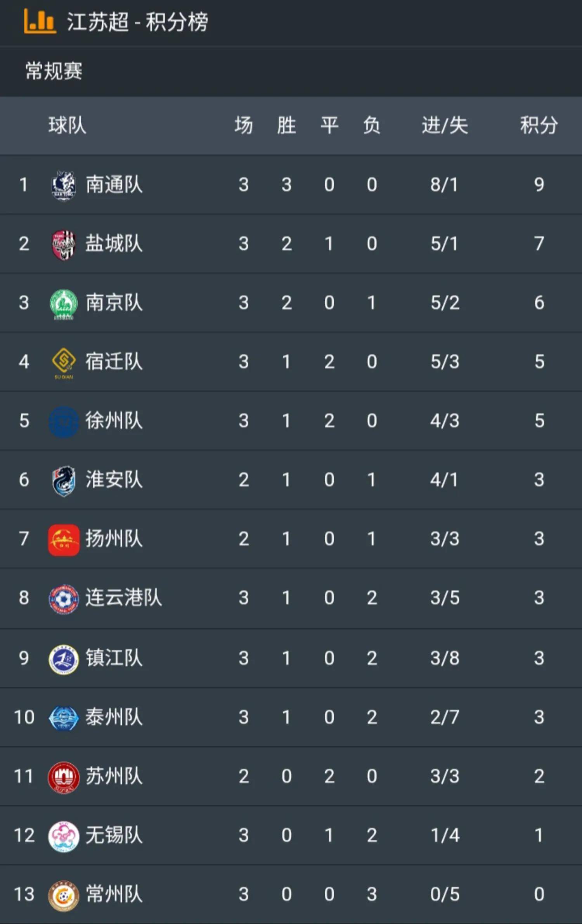Tap the yellow 宿迁队 diamond logo
Screen dimensions: 582x924
pos(64,362)
